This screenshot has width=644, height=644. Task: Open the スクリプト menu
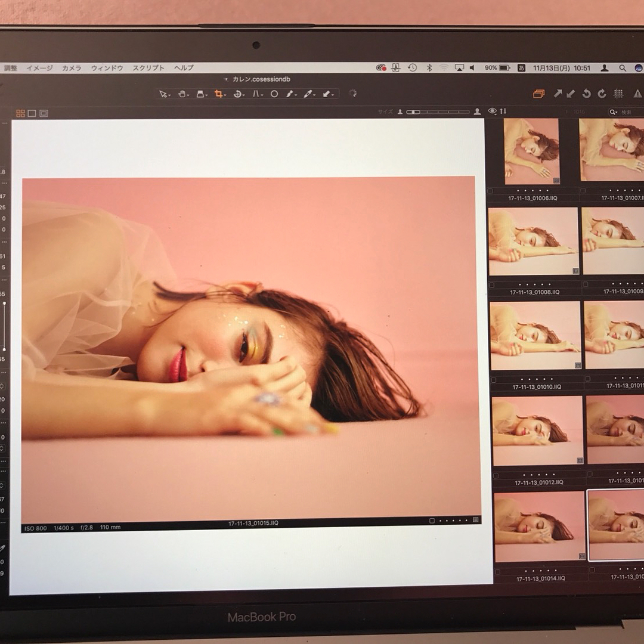point(148,68)
